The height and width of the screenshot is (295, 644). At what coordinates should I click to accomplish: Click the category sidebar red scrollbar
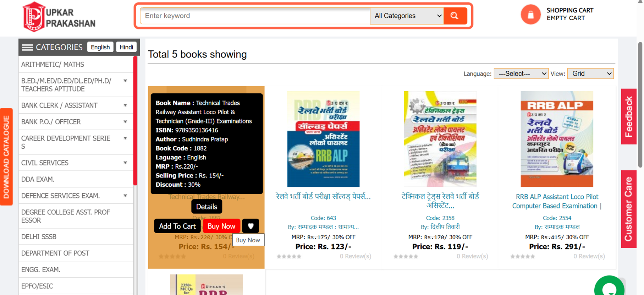click(x=135, y=121)
